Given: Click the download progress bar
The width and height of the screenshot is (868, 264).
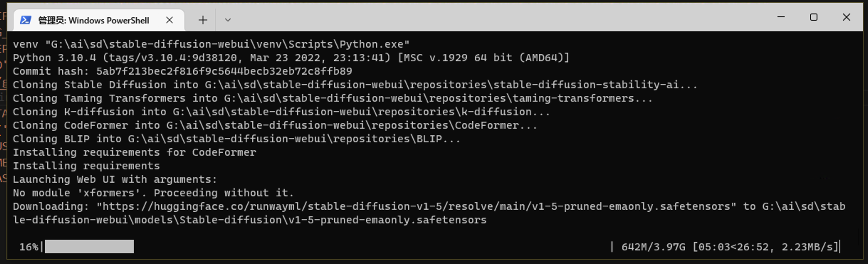Looking at the screenshot, I should pos(89,247).
